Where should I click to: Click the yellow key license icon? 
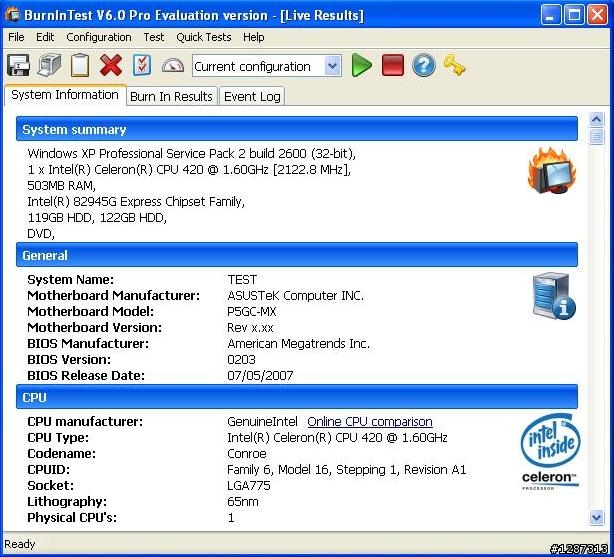[454, 65]
